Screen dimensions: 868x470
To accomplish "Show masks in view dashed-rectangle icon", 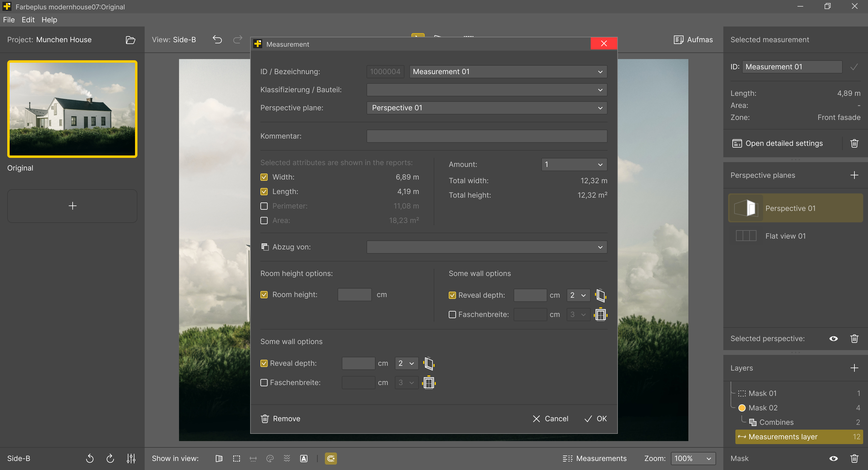I will tap(237, 459).
